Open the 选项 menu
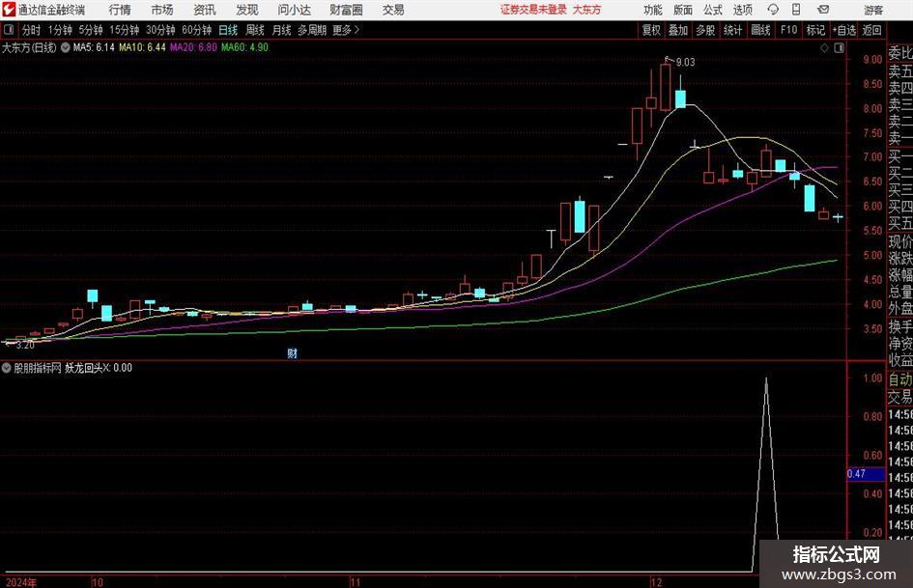913x588 pixels. [742, 10]
